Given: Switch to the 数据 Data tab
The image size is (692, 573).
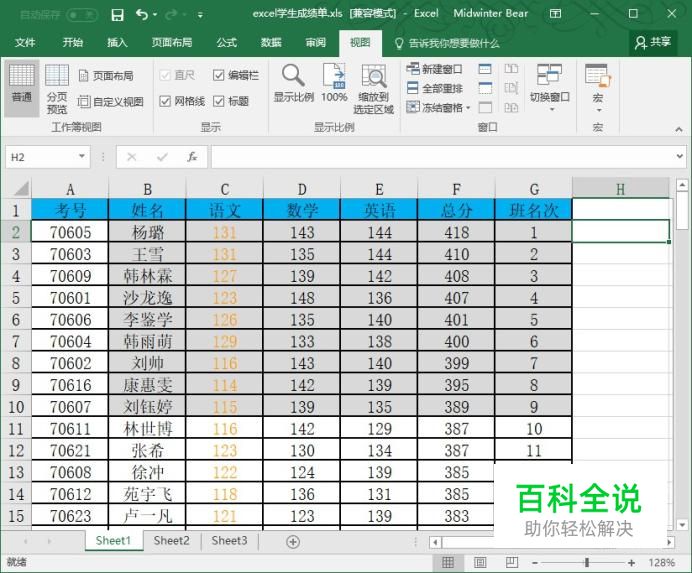Looking at the screenshot, I should [271, 43].
